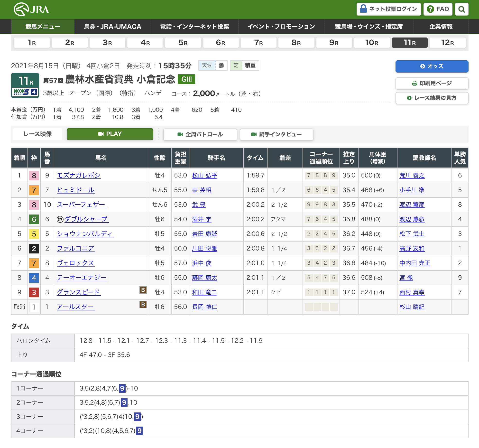Open the 印刷用ページ printer button

(432, 83)
